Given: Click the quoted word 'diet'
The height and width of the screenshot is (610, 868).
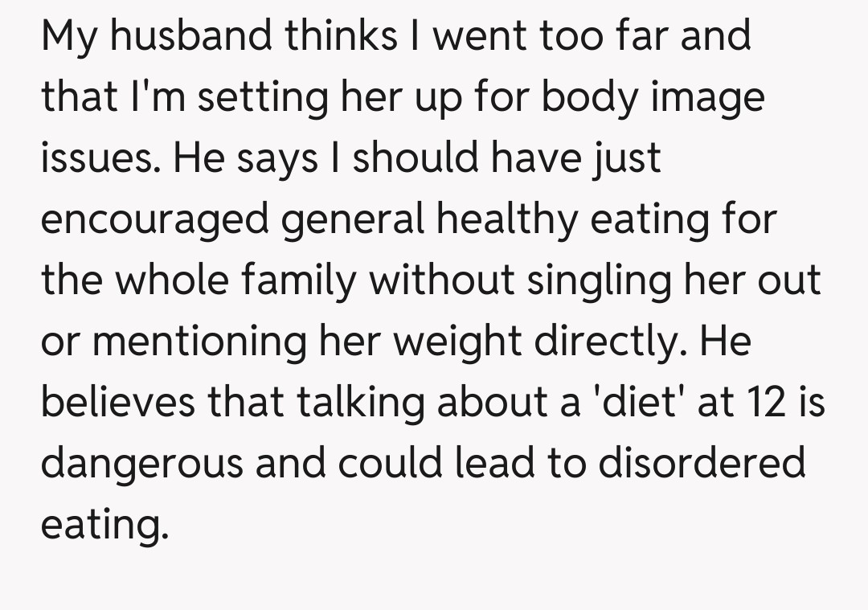Looking at the screenshot, I should click(x=636, y=402).
